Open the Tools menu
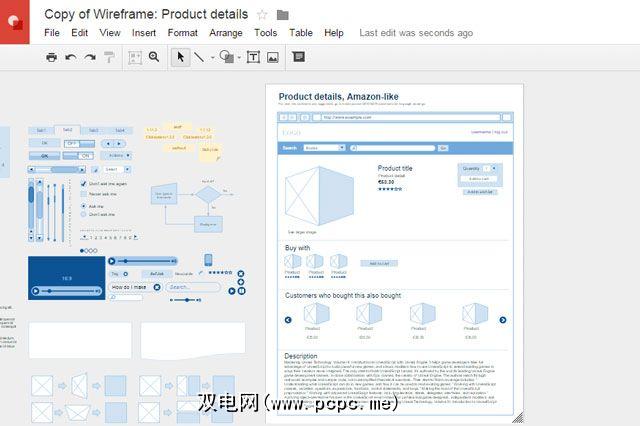This screenshot has height=426, width=640. (265, 33)
